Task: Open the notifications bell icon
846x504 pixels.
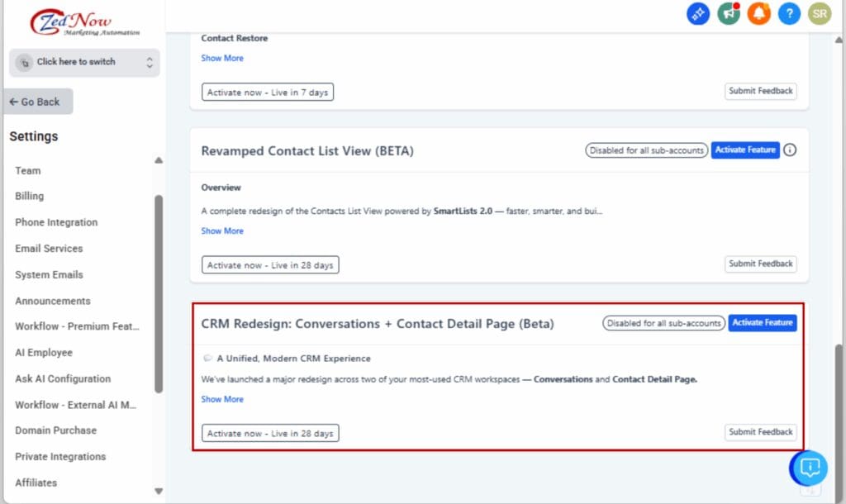Action: point(758,13)
